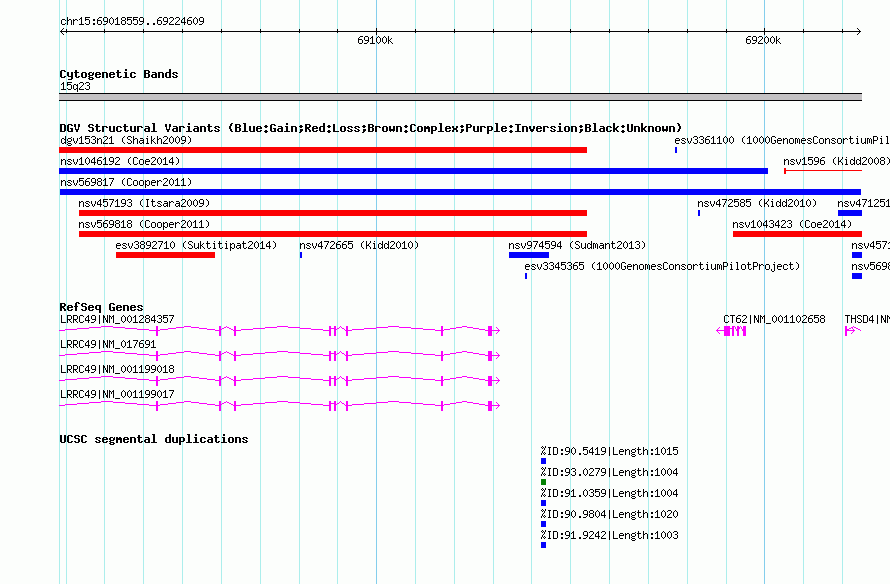Click the LRRC49|NM_001199017 gene label

[117, 394]
